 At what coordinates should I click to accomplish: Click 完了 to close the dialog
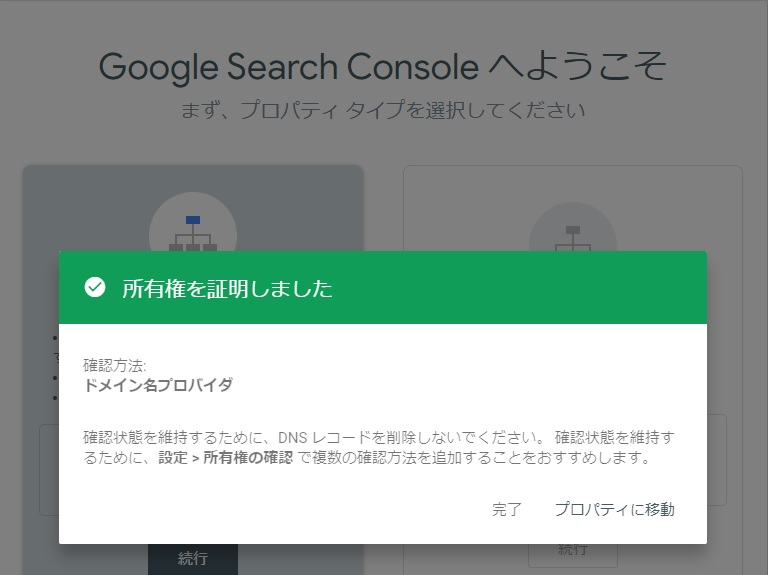click(x=507, y=509)
